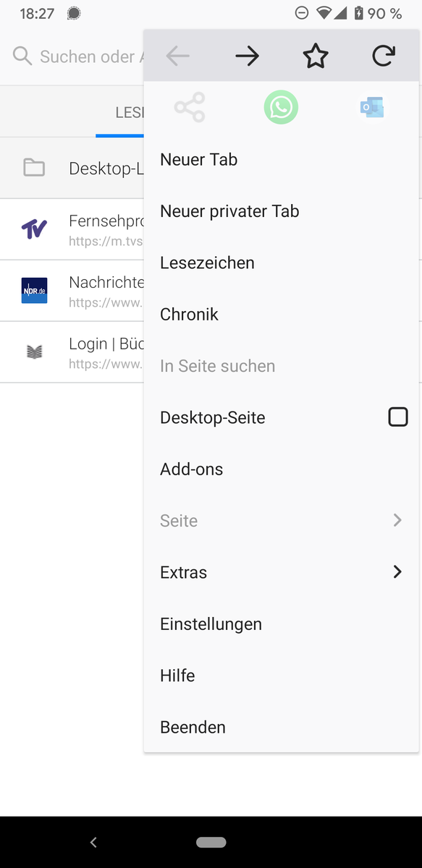Share via the Outlook icon
422x868 pixels.
(372, 108)
